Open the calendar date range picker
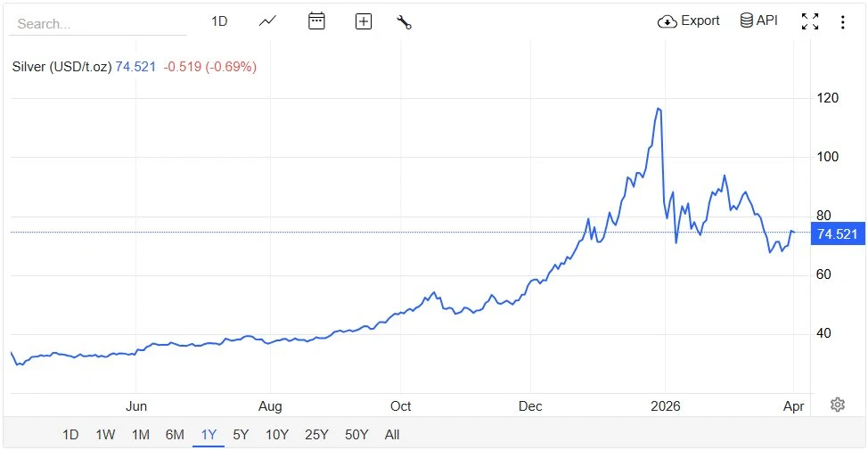The height and width of the screenshot is (450, 868). point(316,21)
